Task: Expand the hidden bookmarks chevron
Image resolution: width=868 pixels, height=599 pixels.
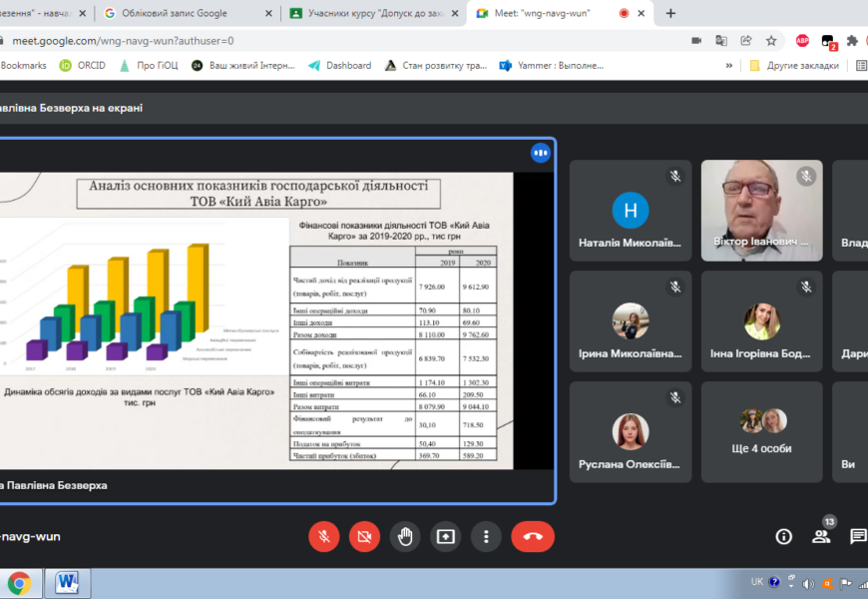Action: (728, 66)
